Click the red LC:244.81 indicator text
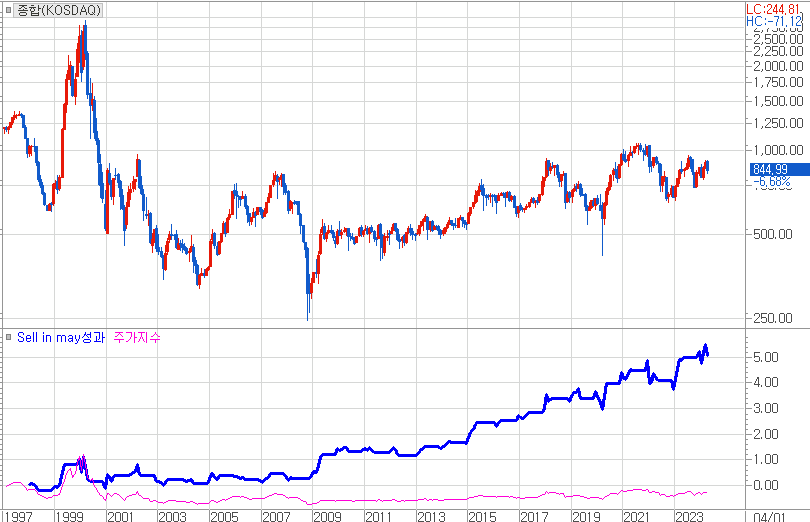 click(775, 8)
